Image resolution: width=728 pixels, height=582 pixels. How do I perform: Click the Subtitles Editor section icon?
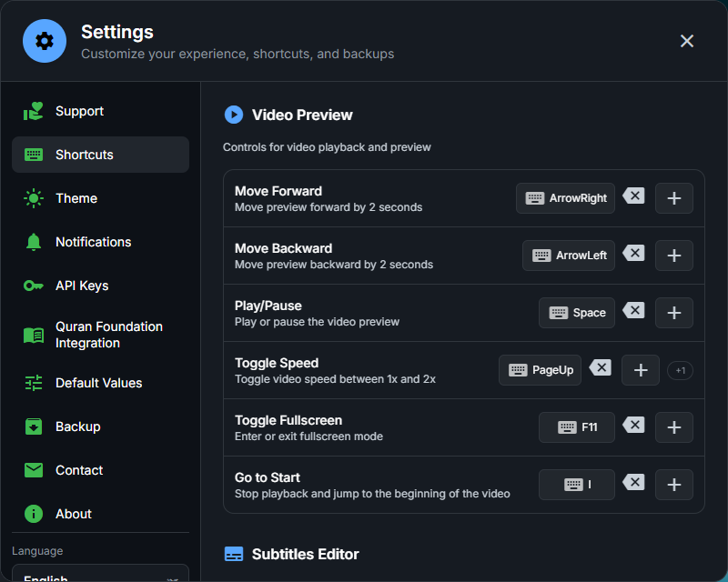(234, 554)
